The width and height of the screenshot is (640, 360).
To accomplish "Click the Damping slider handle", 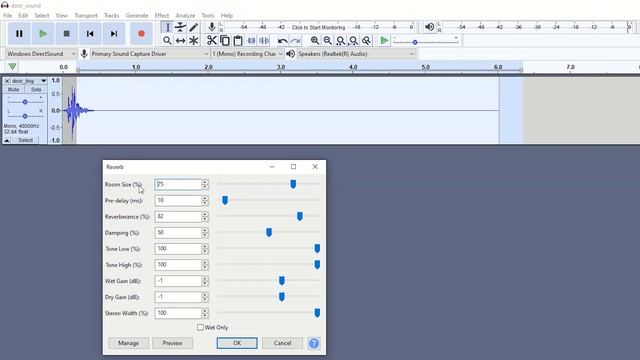I will pos(269,232).
